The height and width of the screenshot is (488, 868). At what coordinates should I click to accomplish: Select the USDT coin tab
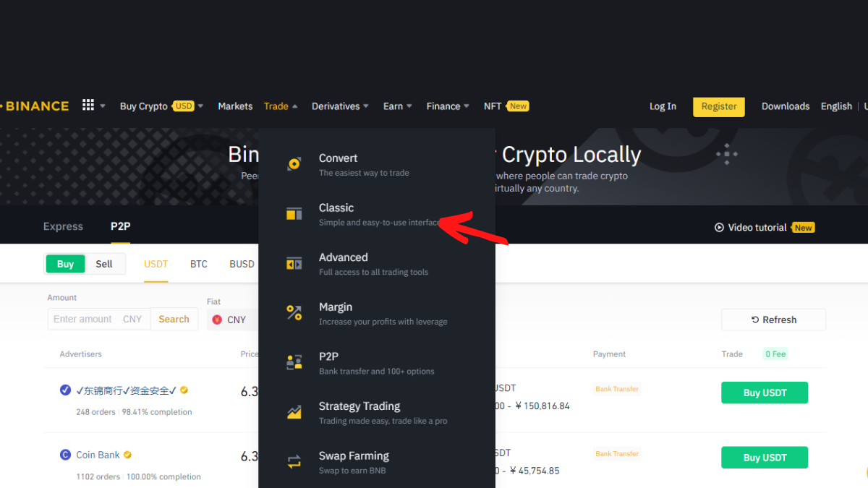pos(156,264)
